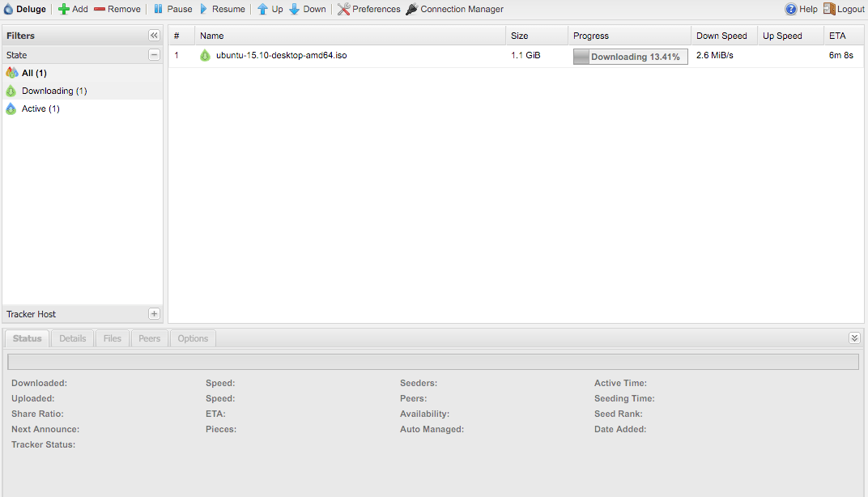Switch to the Peers tab

(150, 338)
